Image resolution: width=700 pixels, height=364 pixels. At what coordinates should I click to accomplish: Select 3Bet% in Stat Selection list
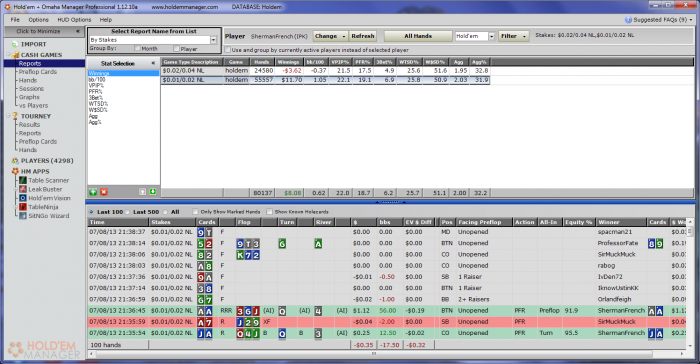[96, 97]
